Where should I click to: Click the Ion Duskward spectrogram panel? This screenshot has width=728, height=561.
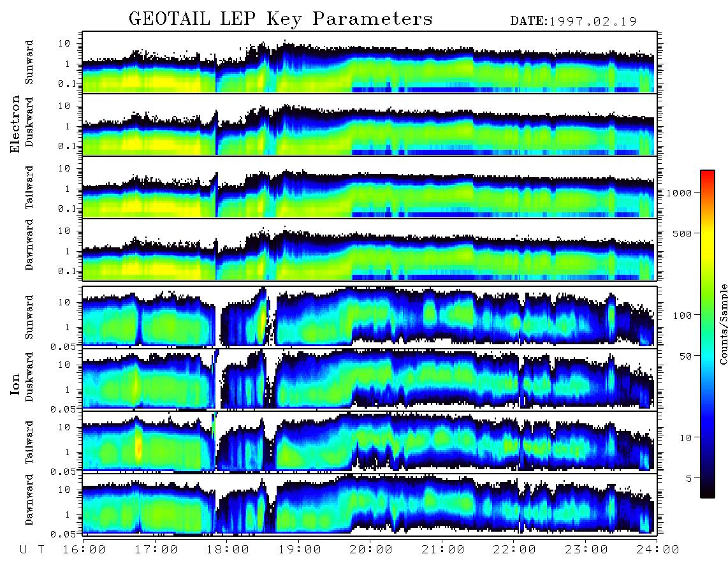(370, 379)
